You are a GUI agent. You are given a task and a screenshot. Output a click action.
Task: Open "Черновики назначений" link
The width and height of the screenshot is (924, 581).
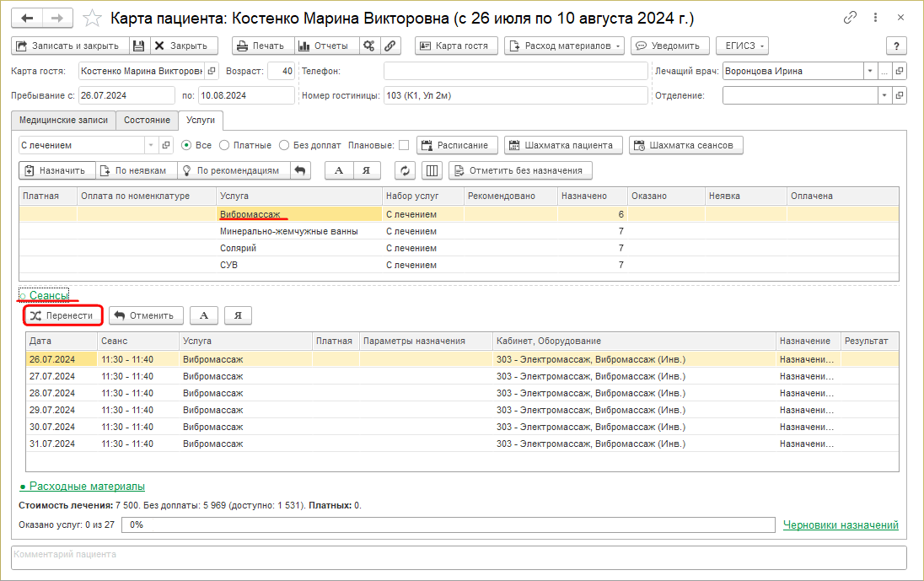[841, 525]
